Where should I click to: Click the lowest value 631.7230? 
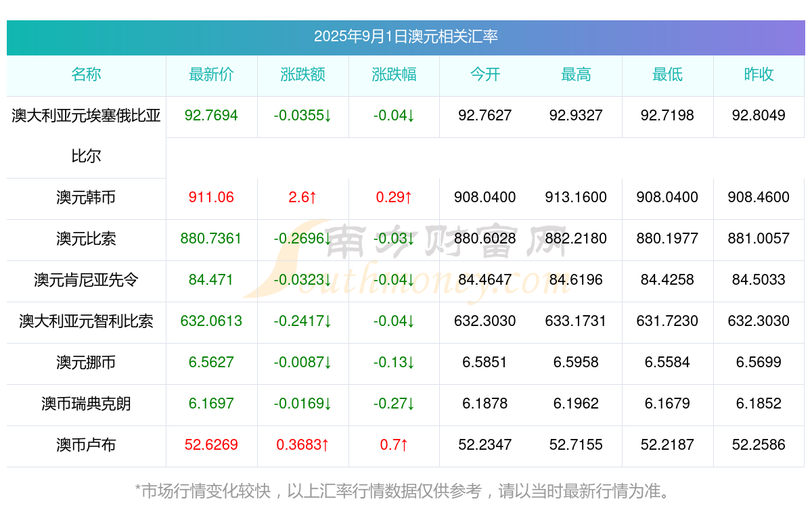click(x=667, y=321)
